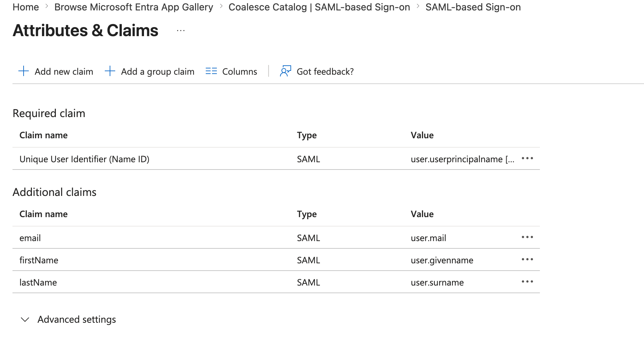The height and width of the screenshot is (346, 644).
Task: Go to Home in the breadcrumb
Action: (x=26, y=7)
